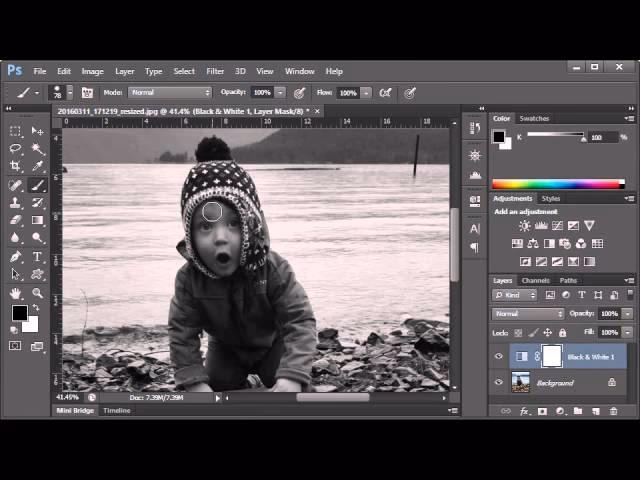The width and height of the screenshot is (640, 480).
Task: Select the Healing Brush tool
Action: pyautogui.click(x=15, y=185)
